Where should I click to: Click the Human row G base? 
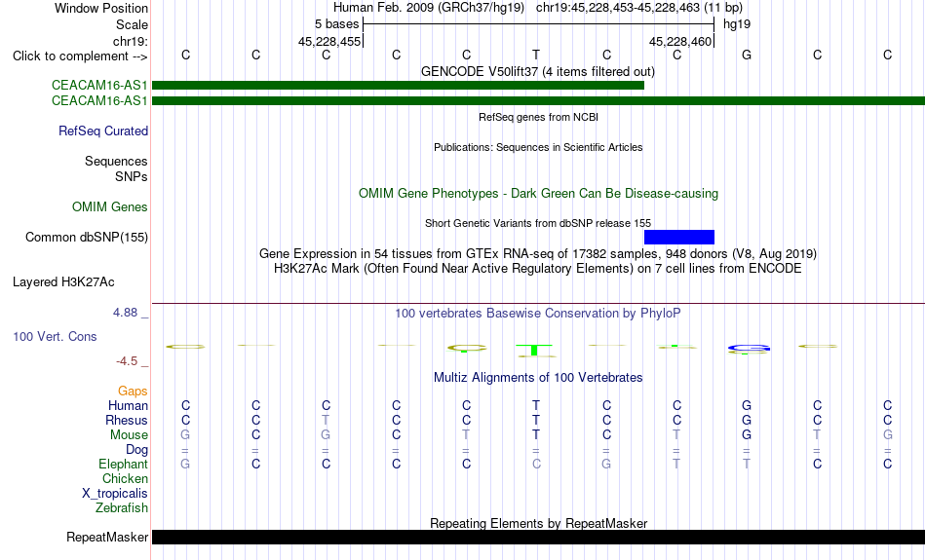pos(747,405)
